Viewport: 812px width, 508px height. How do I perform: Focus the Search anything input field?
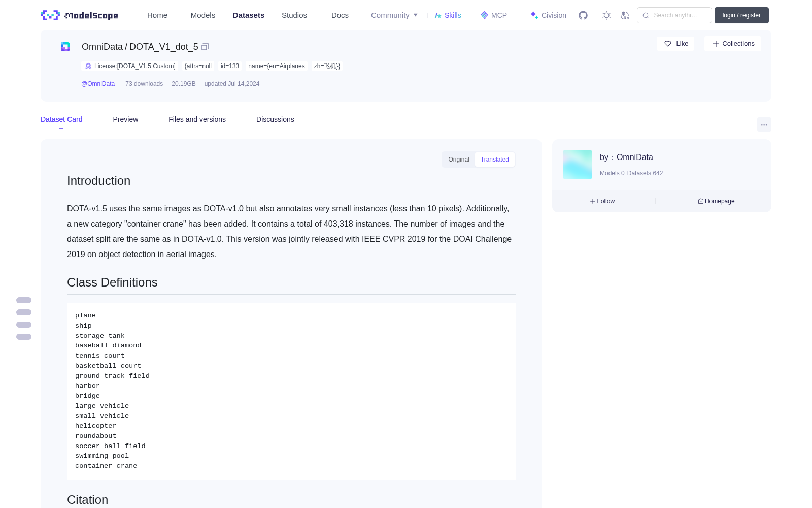click(674, 15)
